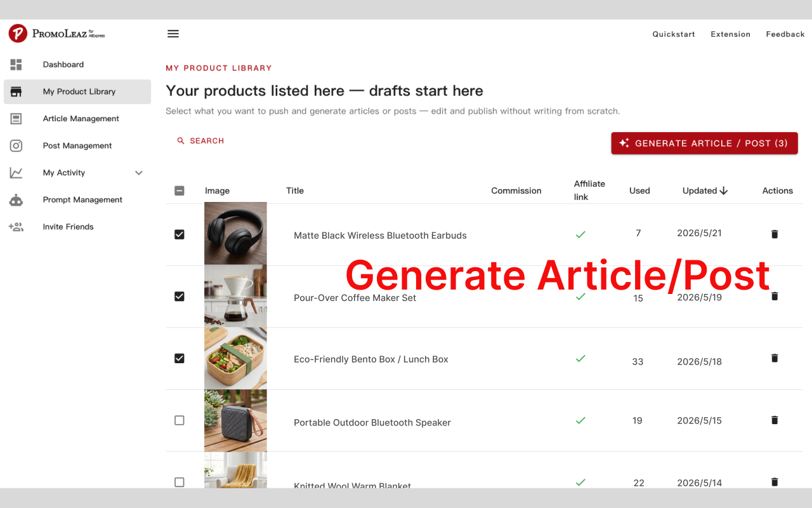Click the used count 19
The image size is (812, 508).
coord(638,420)
